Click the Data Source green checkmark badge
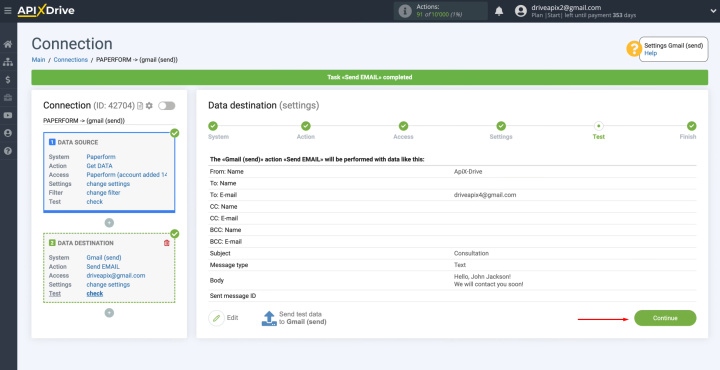The height and width of the screenshot is (370, 720). (174, 133)
